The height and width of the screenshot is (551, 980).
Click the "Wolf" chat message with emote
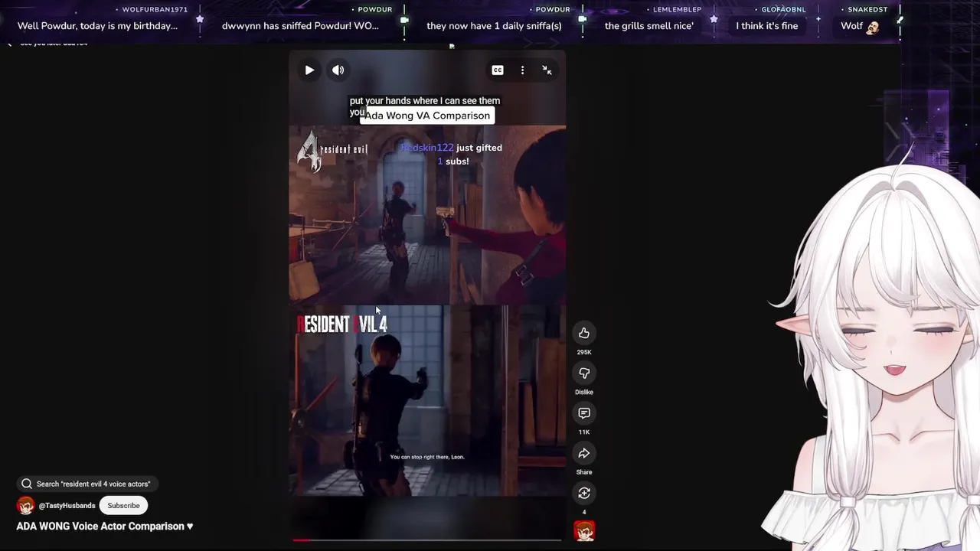[860, 26]
